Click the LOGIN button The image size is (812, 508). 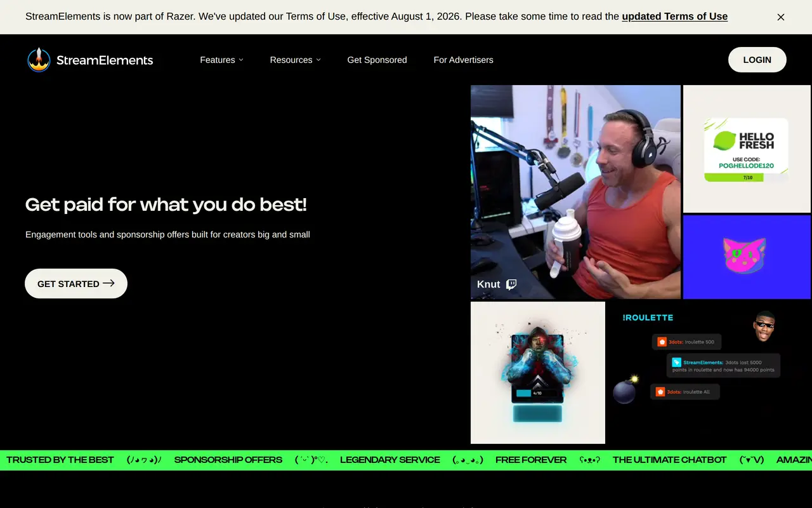tap(757, 60)
